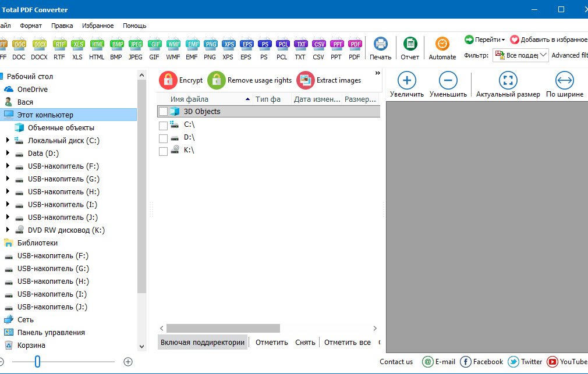Click the thumbnail size slider handle

point(37,362)
